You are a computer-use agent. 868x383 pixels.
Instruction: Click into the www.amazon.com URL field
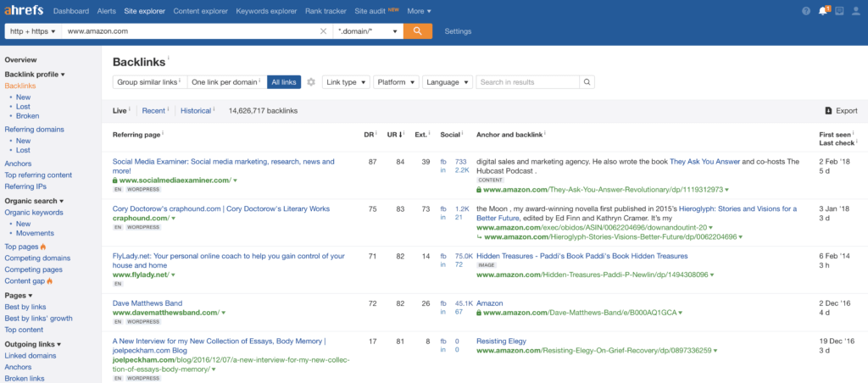click(x=191, y=31)
